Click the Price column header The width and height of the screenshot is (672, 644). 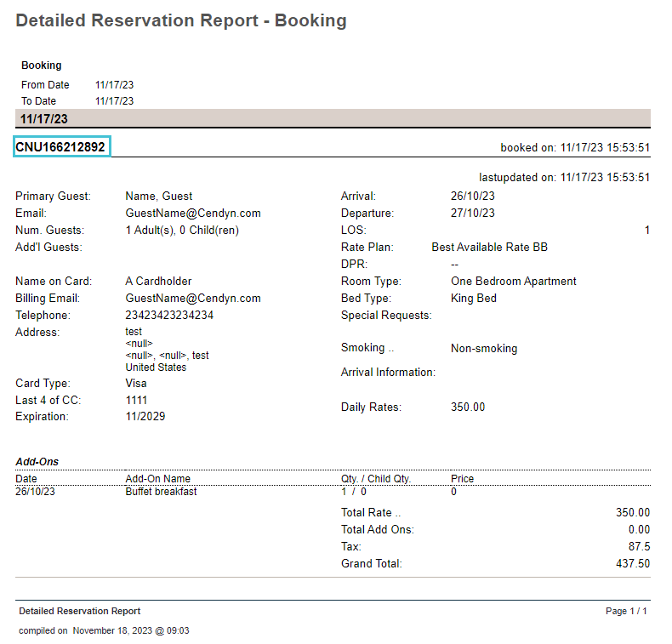point(462,479)
